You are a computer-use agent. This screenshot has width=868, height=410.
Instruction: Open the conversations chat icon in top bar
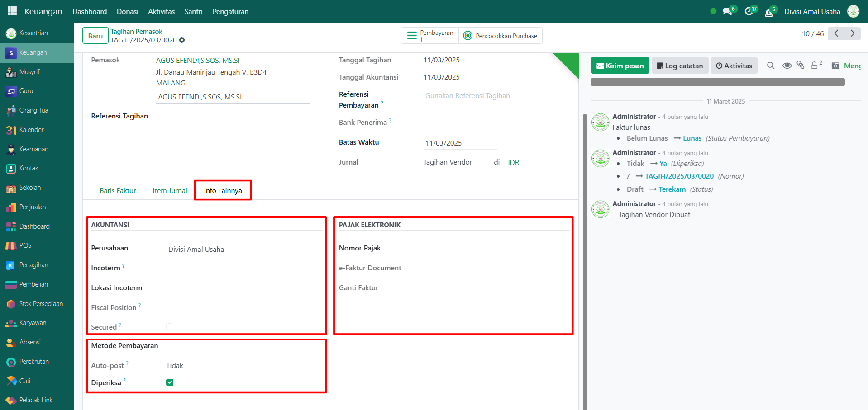coord(727,11)
